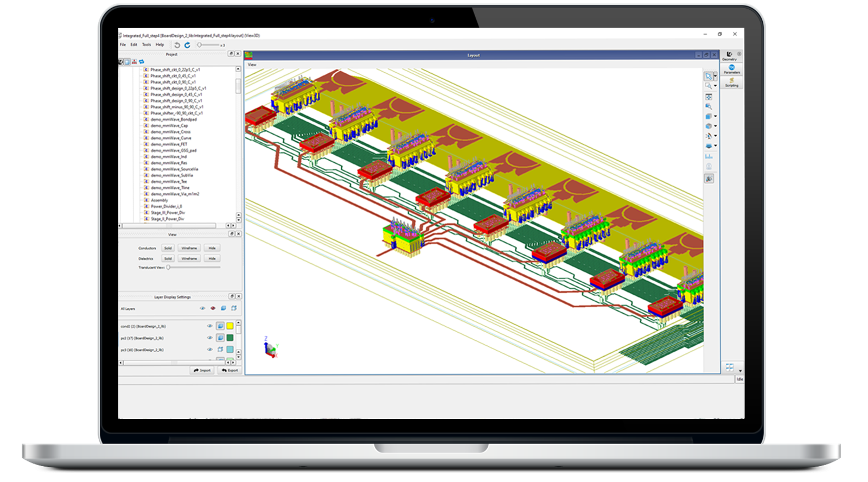Click Wireframe button for Conductors
The image size is (868, 482).
[x=189, y=248]
